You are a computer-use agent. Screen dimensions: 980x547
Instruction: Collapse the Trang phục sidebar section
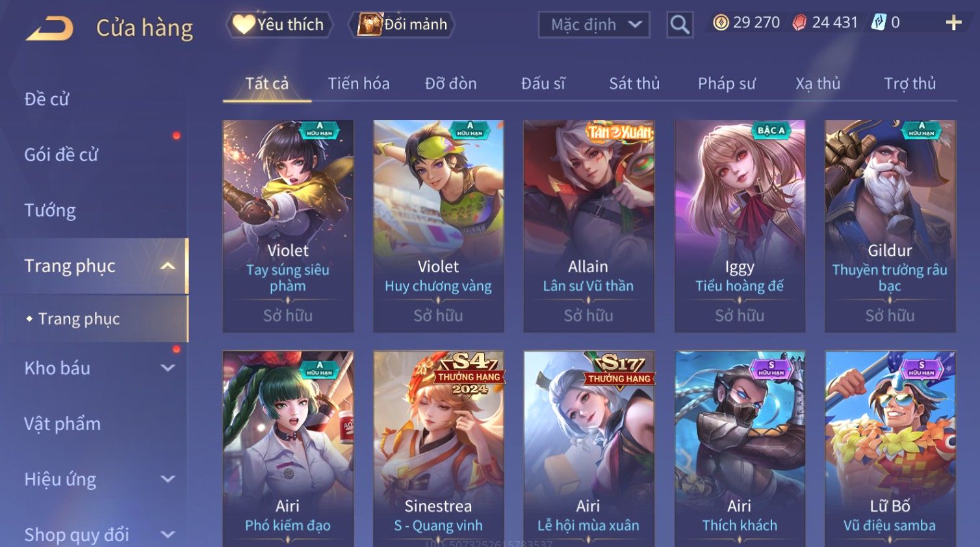(168, 266)
